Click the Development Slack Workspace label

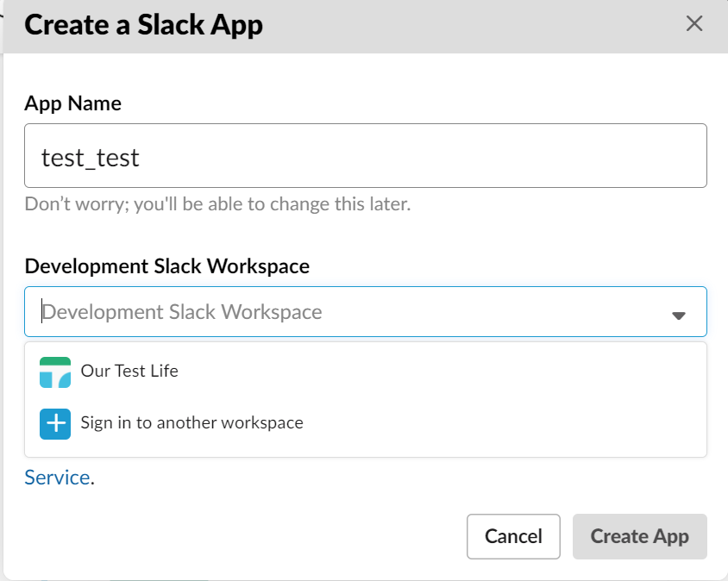coord(167,266)
